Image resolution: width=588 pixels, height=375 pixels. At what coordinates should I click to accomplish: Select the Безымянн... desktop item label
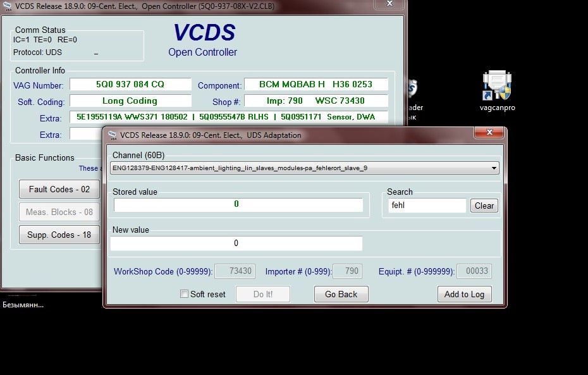[23, 305]
